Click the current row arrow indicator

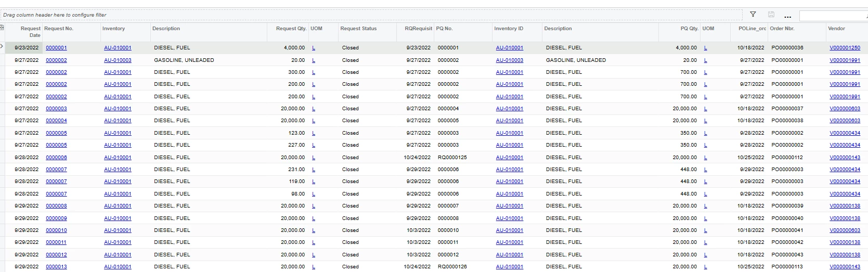click(2, 47)
